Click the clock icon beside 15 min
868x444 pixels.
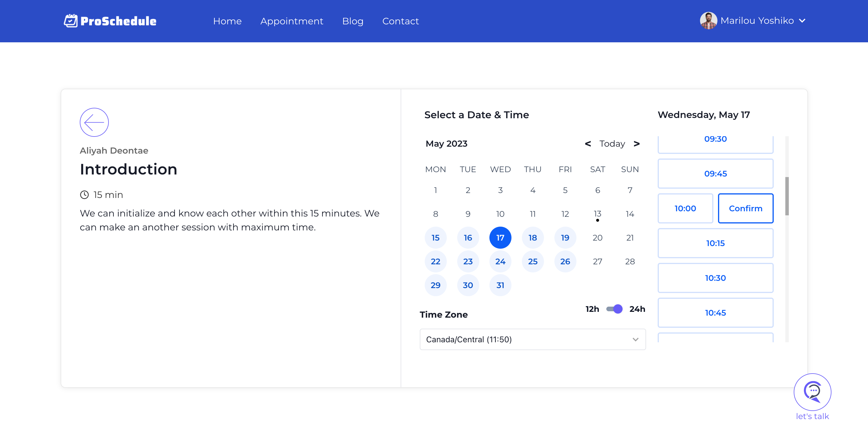point(84,194)
